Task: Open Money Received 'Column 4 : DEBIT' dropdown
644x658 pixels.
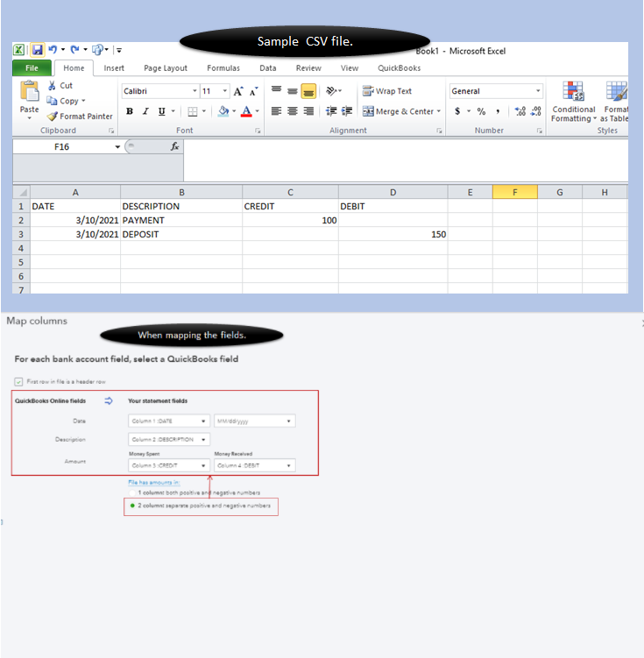Action: click(255, 465)
